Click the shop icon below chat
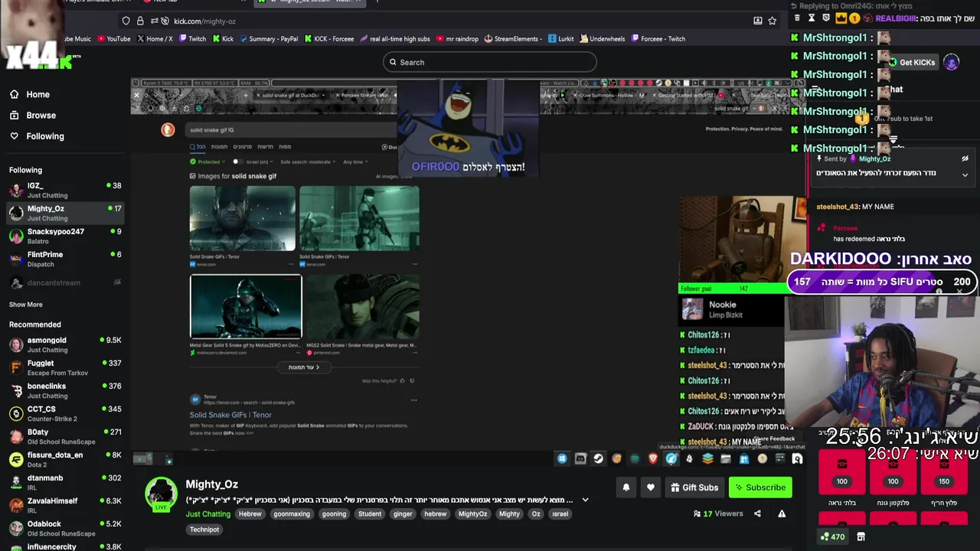 [861, 536]
